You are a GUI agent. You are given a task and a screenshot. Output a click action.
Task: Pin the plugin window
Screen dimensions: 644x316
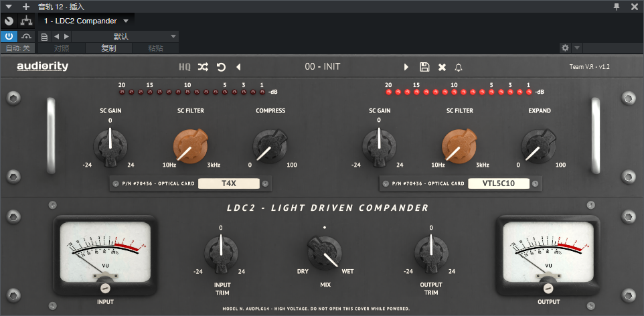tap(617, 6)
